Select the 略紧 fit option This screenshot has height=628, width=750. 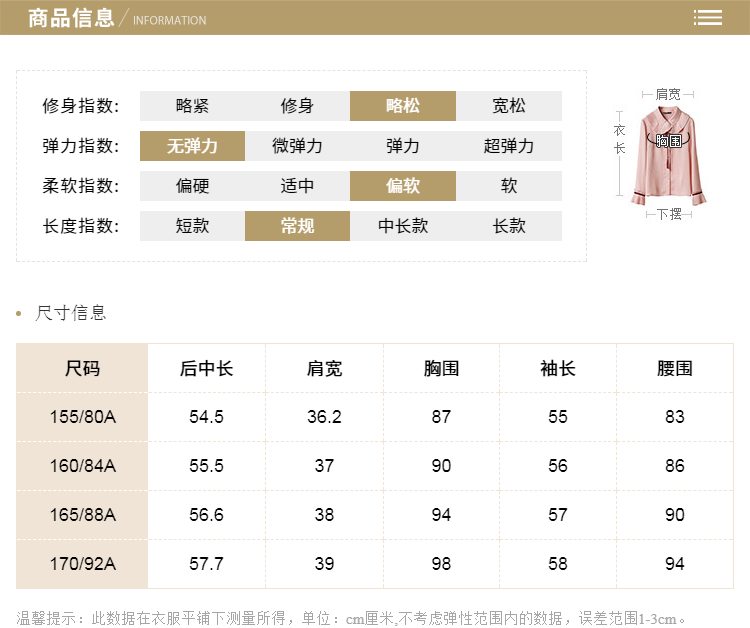pos(192,106)
